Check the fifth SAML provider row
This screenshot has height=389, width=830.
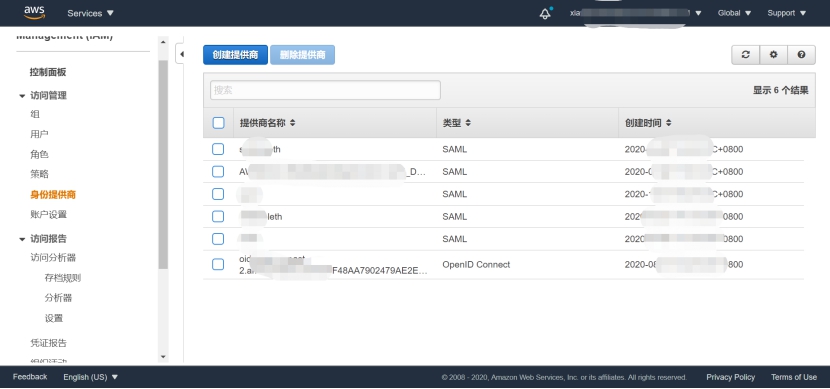point(218,239)
